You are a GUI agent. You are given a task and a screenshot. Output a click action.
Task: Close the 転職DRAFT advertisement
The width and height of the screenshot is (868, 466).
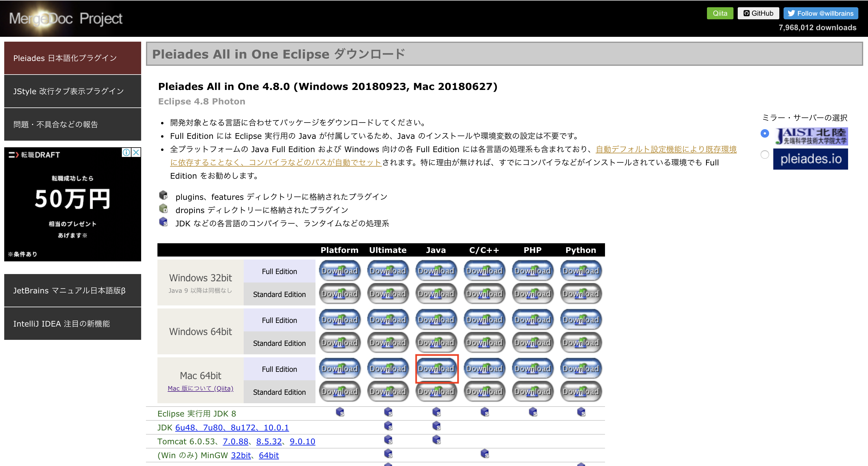(136, 152)
